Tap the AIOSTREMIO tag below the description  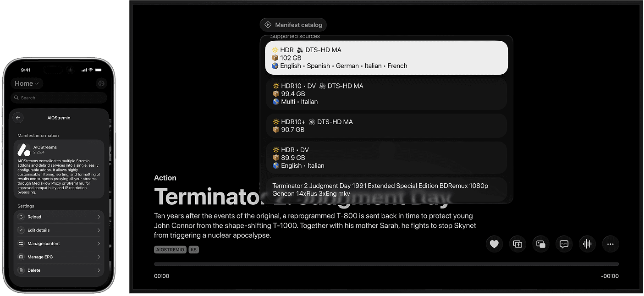point(170,249)
